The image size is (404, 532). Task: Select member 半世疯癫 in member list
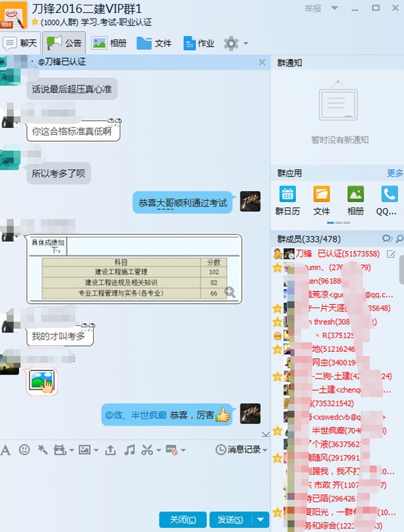(335, 431)
